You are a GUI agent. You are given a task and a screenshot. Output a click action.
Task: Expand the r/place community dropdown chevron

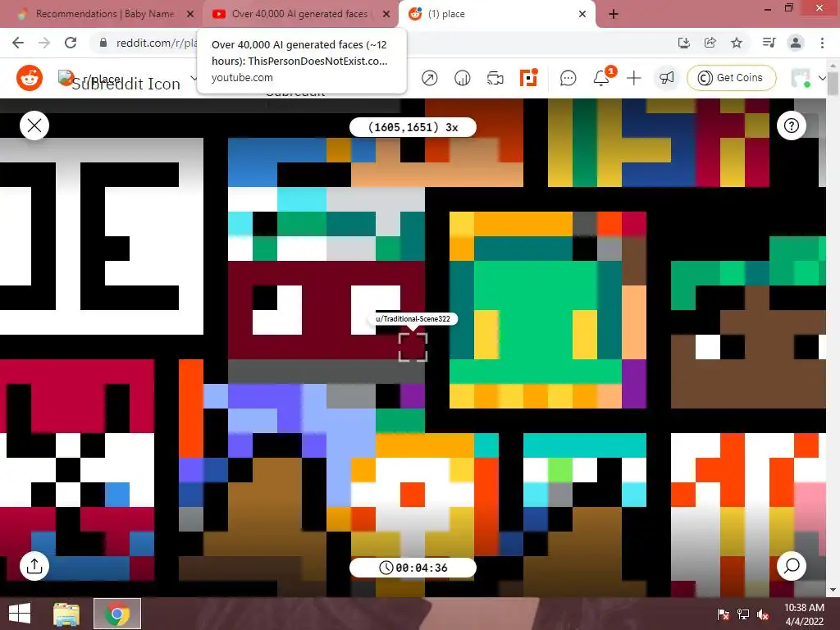click(193, 78)
